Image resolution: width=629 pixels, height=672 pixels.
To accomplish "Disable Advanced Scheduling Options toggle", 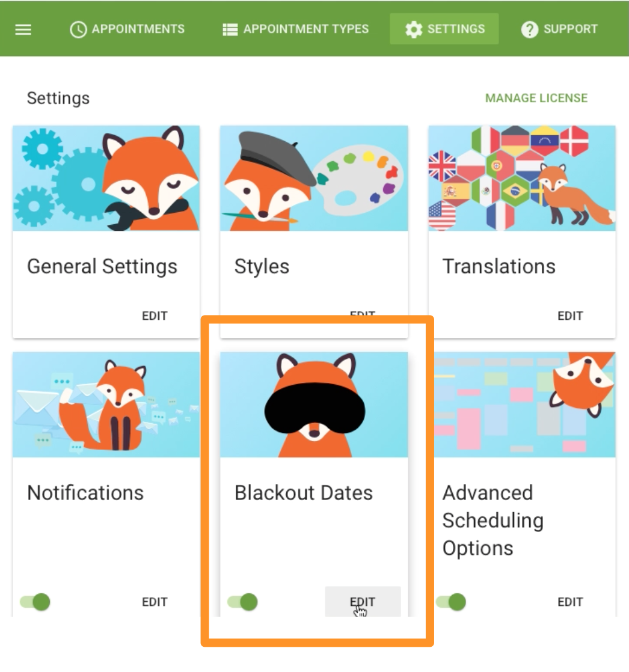I will click(x=451, y=602).
